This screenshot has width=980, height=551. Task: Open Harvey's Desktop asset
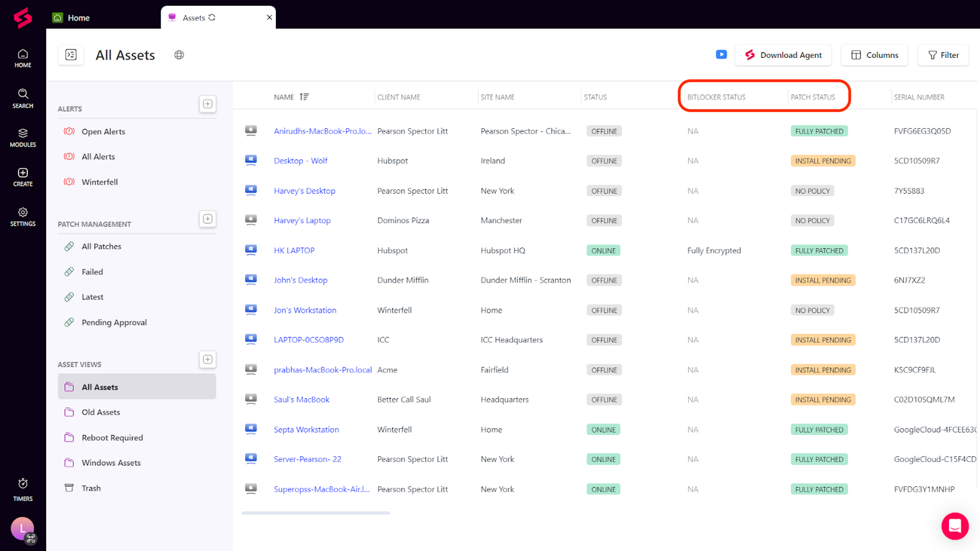[x=304, y=191]
